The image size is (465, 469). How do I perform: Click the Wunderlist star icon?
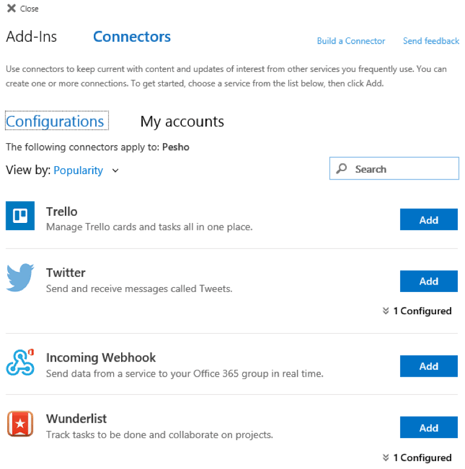pos(20,424)
